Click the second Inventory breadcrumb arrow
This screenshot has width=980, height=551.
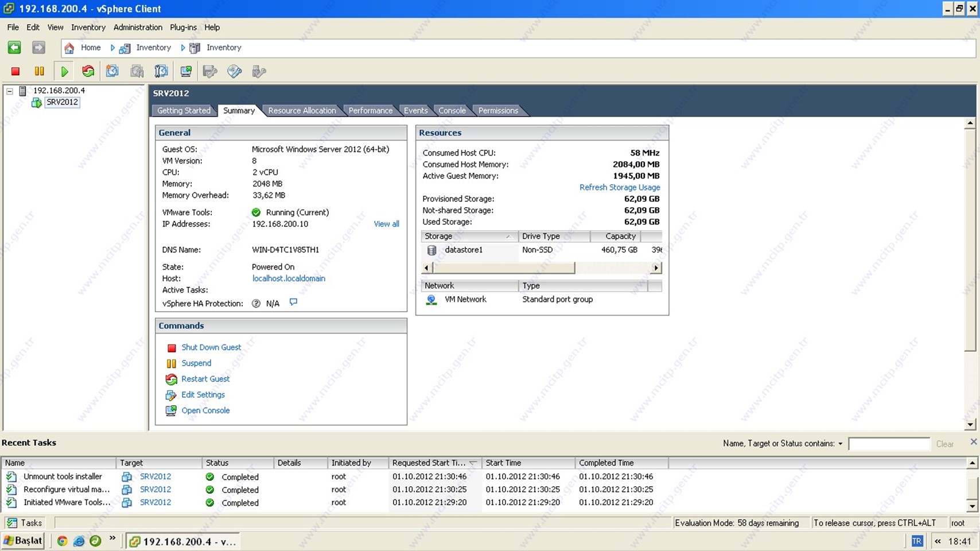click(183, 48)
